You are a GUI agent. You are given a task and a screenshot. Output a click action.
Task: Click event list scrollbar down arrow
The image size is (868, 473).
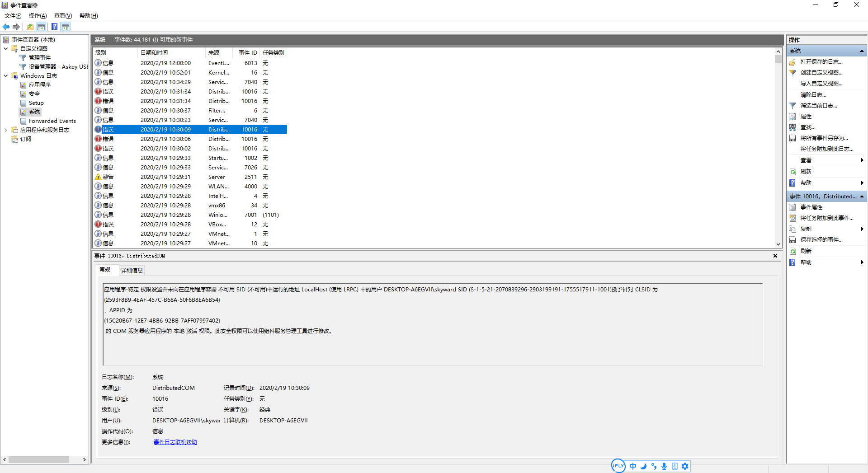point(778,244)
